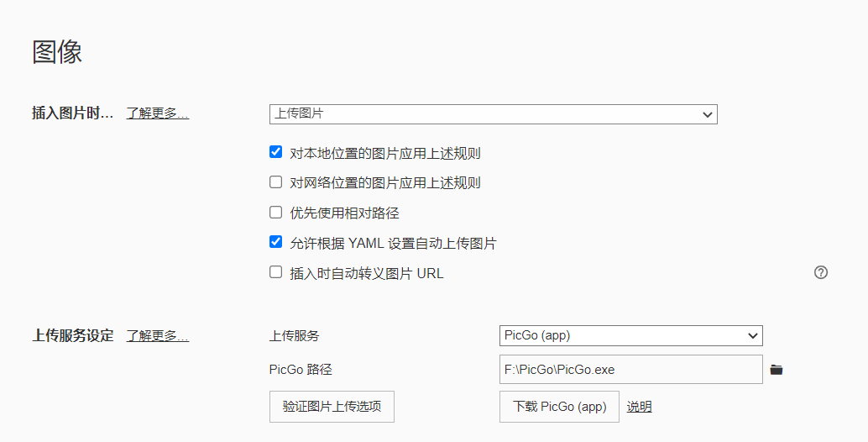This screenshot has height=442, width=868.
Task: Open 了解更多 link beside 上传服务设定
Action: [x=158, y=336]
